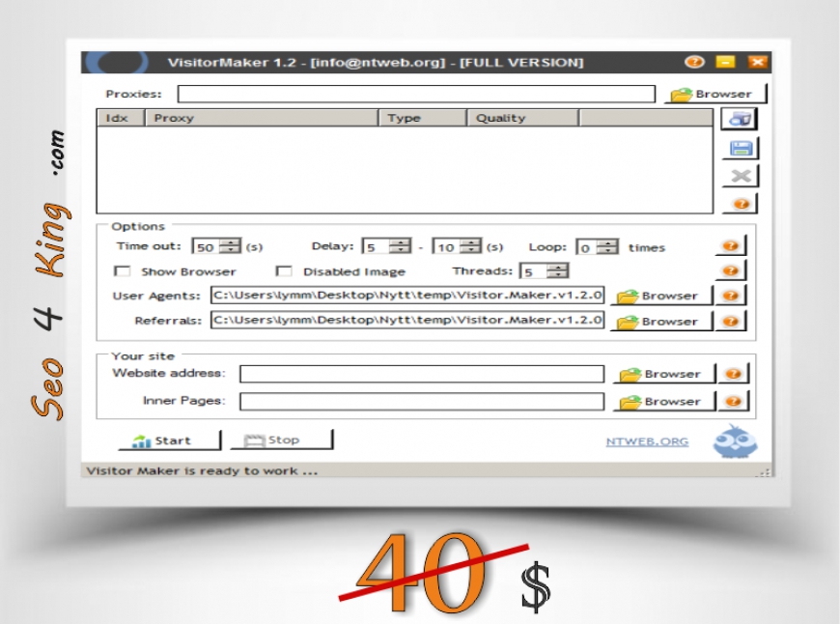Close the VisitorMaker window

tap(758, 62)
